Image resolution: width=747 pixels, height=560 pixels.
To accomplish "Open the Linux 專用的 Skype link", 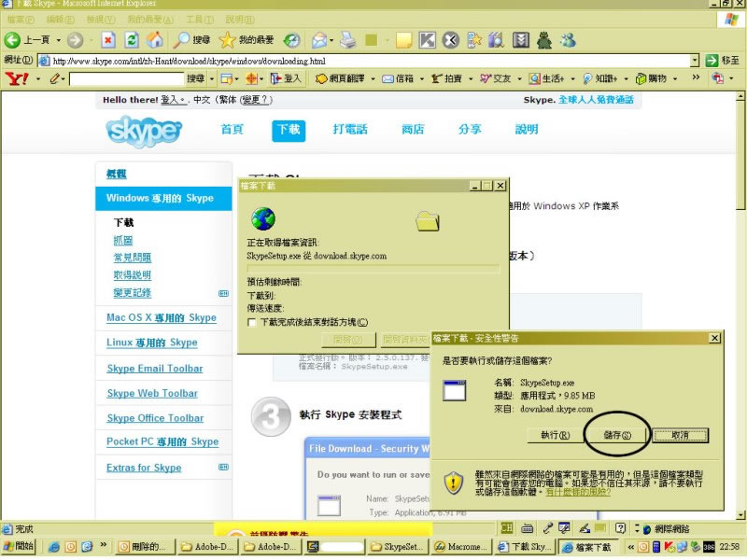I will click(x=152, y=343).
